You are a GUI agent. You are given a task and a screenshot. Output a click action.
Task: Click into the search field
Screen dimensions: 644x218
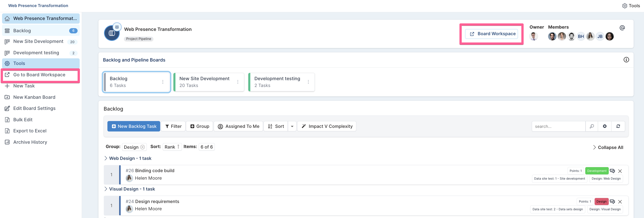(x=558, y=126)
